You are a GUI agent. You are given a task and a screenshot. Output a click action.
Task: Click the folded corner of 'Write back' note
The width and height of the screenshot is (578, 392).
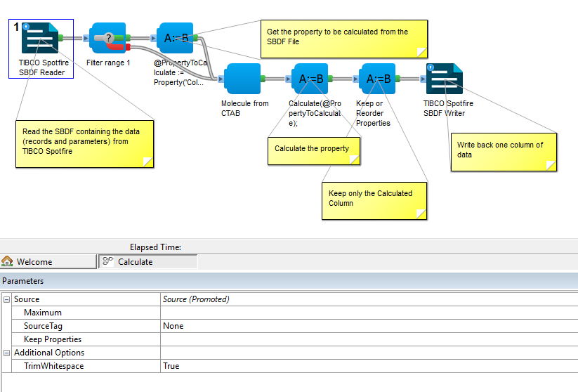(551, 166)
